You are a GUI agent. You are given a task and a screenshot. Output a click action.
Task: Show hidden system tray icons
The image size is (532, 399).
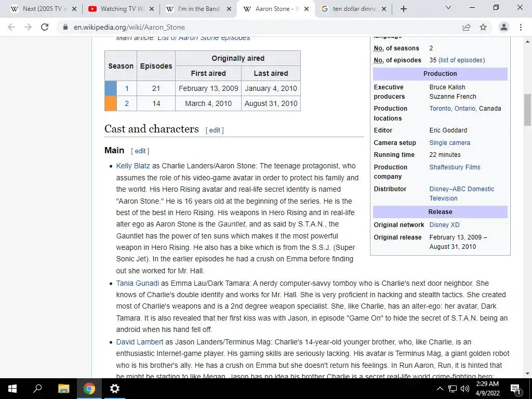(x=440, y=389)
